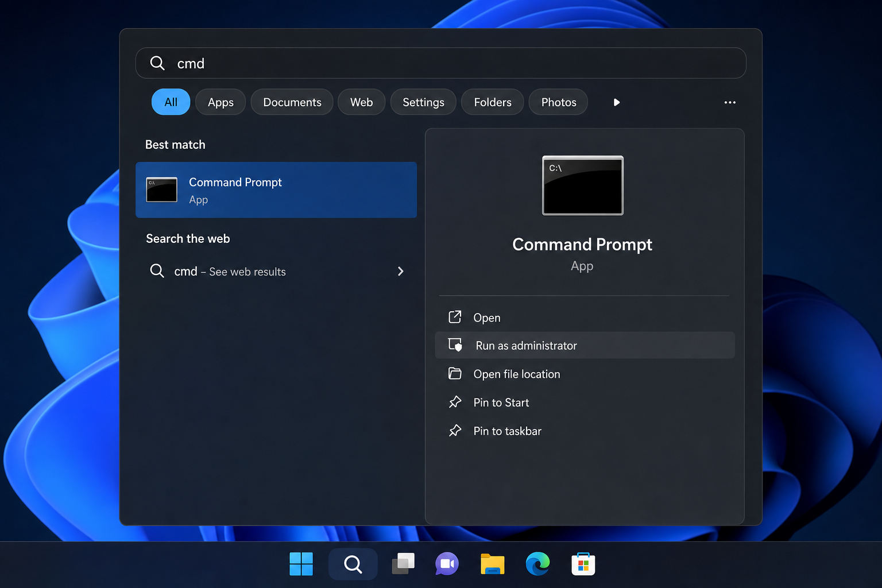Switch to the Web filter tab
This screenshot has width=882, height=588.
[361, 102]
